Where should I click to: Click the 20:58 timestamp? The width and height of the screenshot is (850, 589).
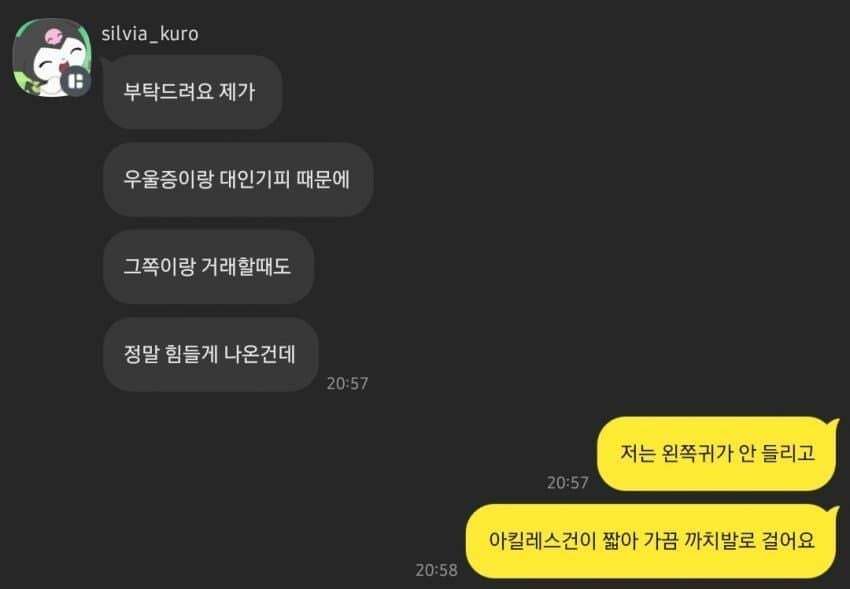pyautogui.click(x=436, y=569)
